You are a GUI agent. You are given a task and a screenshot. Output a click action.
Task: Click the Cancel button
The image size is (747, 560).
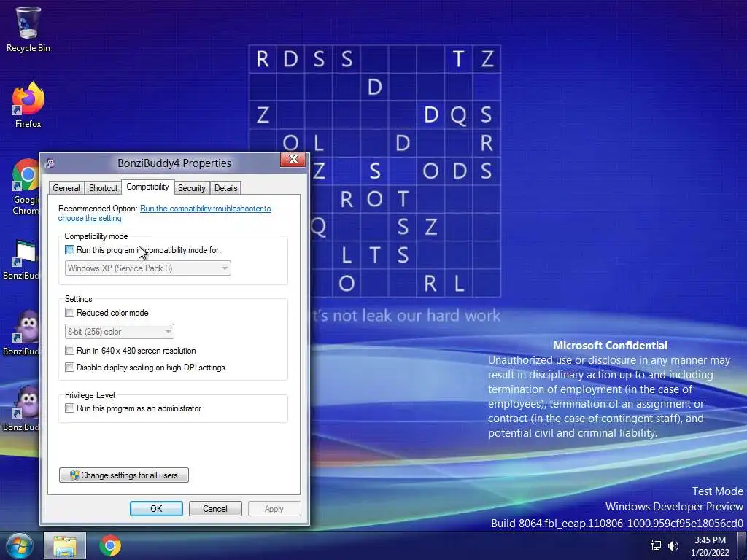coord(215,508)
